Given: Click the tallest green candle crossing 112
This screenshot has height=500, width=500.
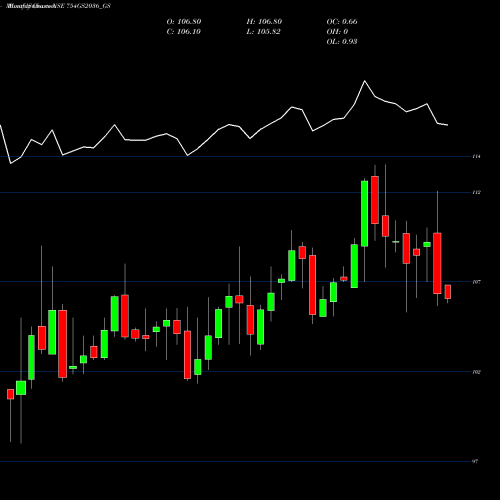Looking at the screenshot, I should [365, 213].
